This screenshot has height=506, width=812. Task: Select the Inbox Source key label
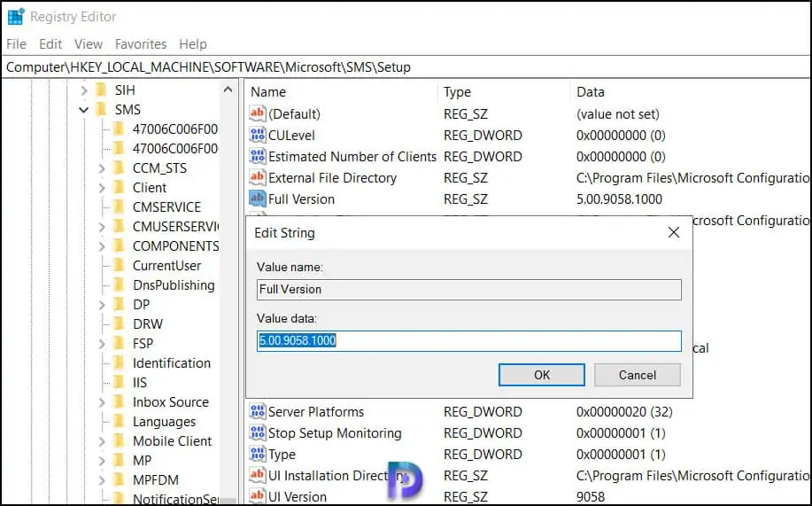(x=170, y=402)
